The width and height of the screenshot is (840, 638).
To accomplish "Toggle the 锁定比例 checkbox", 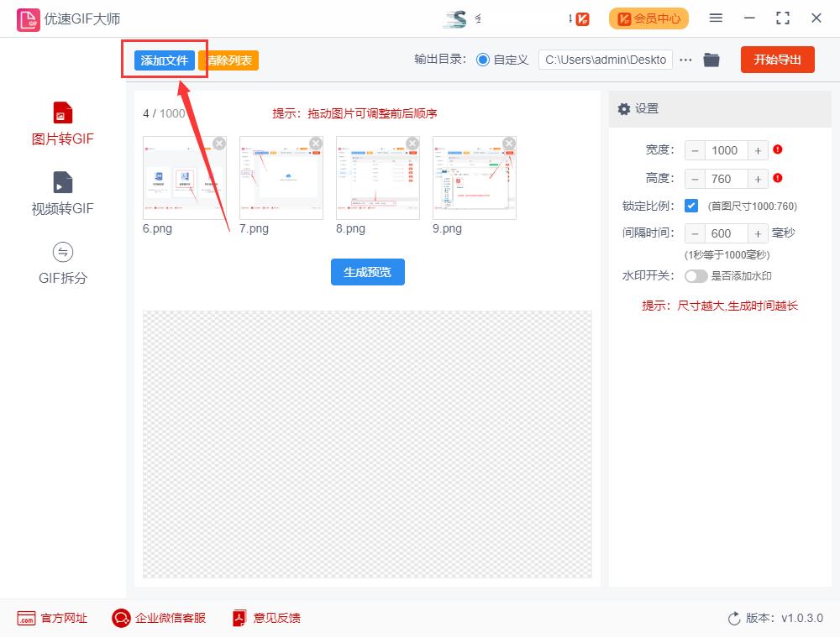I will (x=691, y=207).
